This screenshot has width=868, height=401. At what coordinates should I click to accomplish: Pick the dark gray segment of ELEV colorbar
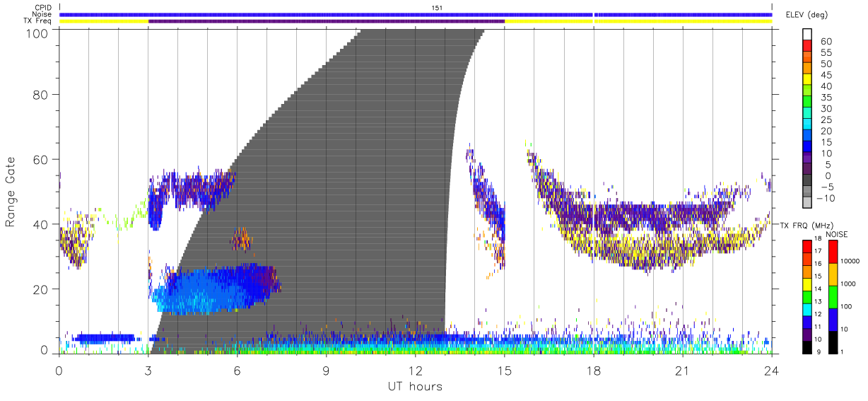tap(807, 180)
